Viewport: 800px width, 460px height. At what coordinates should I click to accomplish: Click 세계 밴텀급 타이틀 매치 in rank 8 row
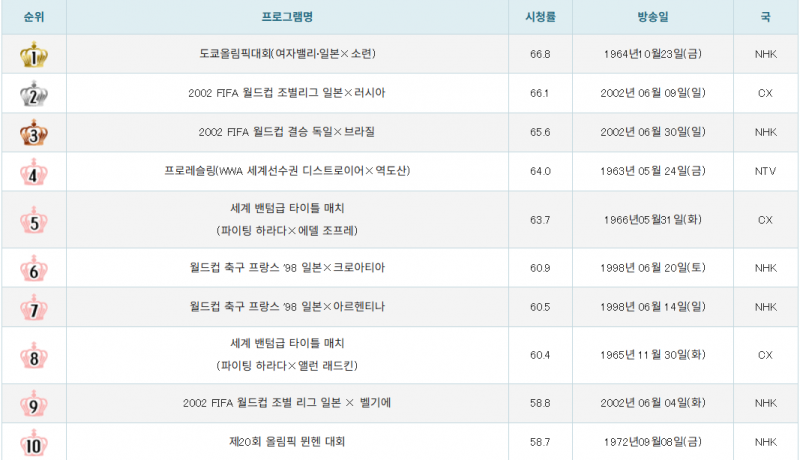coord(287,343)
